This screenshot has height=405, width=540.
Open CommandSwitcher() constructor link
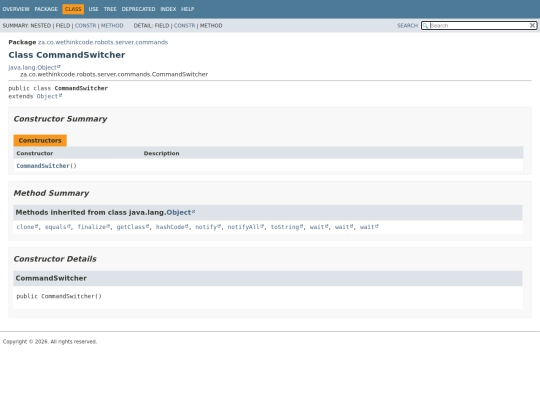[43, 166]
